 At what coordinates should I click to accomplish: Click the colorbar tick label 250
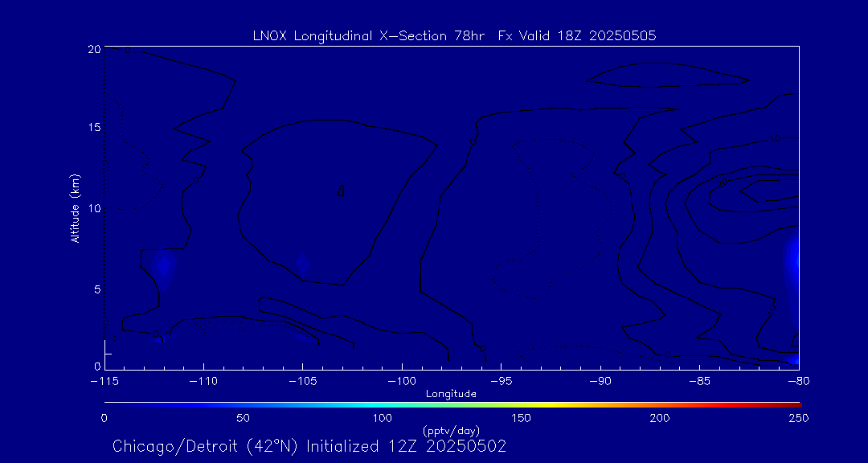pyautogui.click(x=800, y=418)
